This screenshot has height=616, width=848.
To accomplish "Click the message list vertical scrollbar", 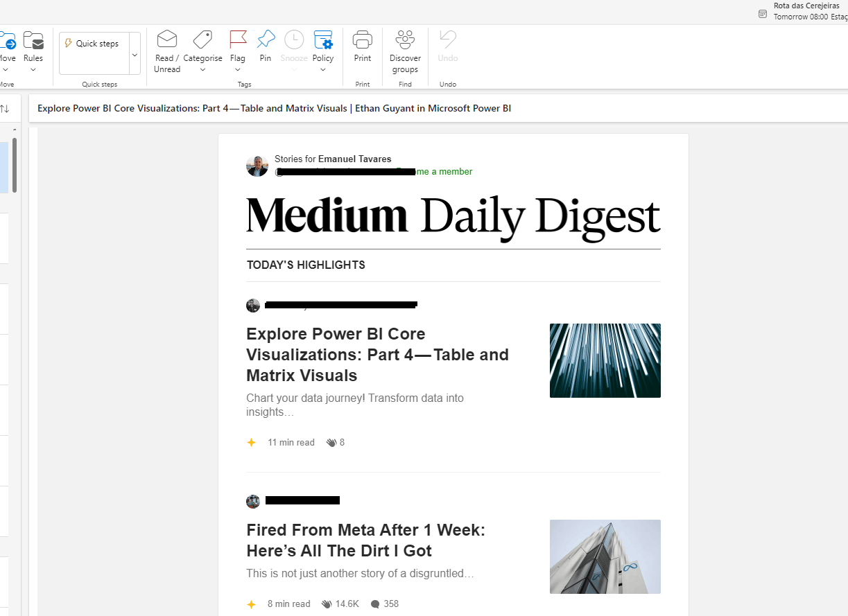I will (x=15, y=165).
